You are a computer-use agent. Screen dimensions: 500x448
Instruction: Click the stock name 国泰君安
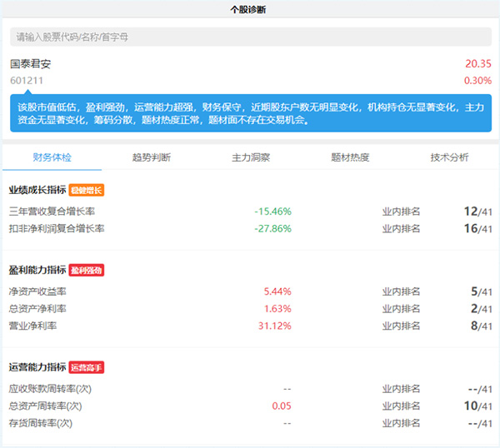coord(31,64)
